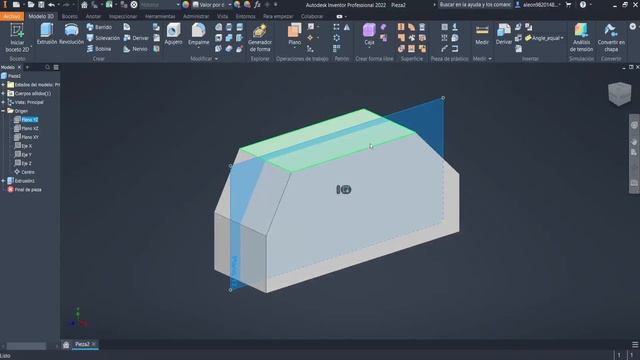Open the Modelo browser hamburger menu
The image size is (640, 360).
pyautogui.click(x=56, y=67)
